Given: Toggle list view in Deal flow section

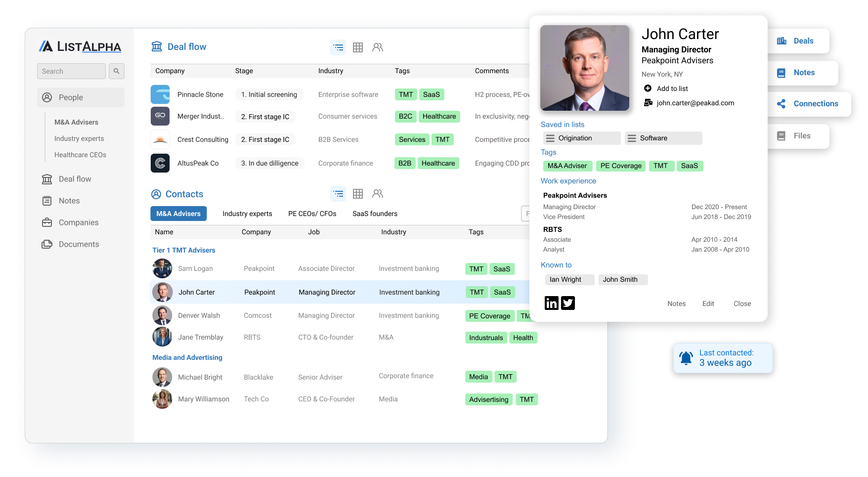Looking at the screenshot, I should (338, 47).
